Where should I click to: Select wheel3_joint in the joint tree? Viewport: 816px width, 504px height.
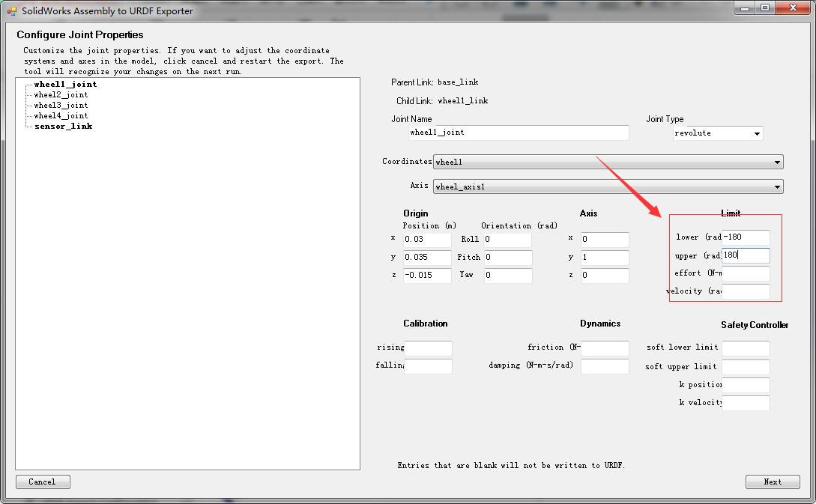point(61,105)
